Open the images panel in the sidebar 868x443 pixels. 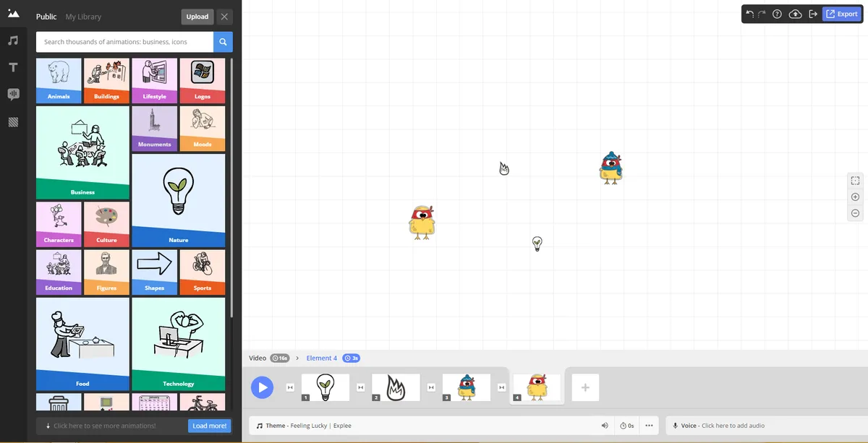point(13,14)
